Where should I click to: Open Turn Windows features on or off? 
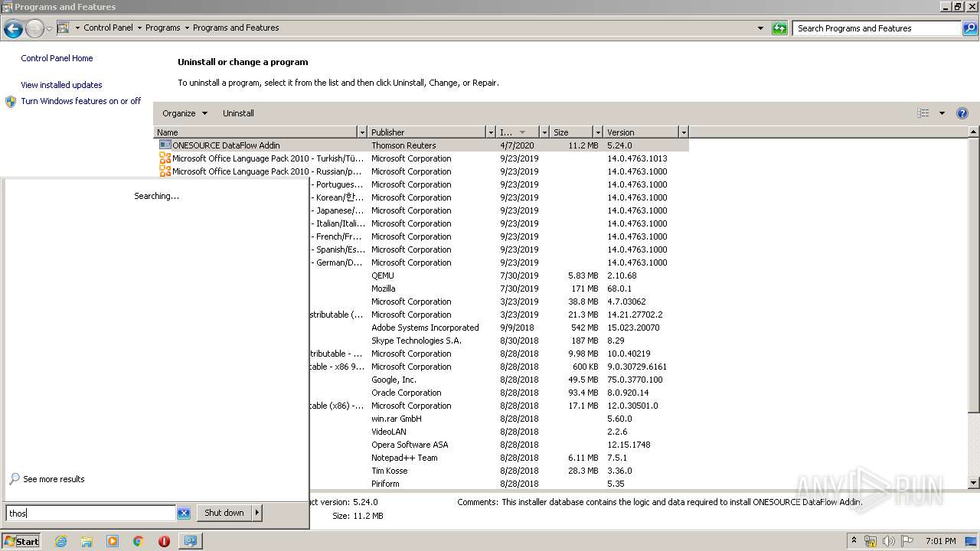point(81,101)
